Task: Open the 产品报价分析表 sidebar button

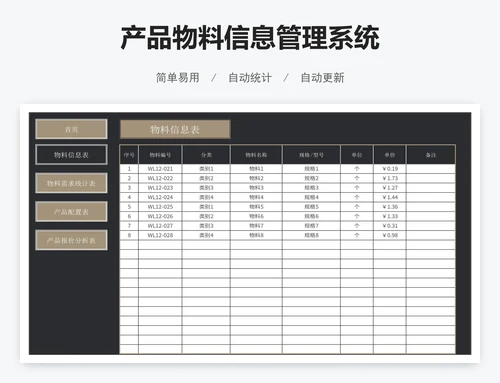Action: tap(71, 240)
